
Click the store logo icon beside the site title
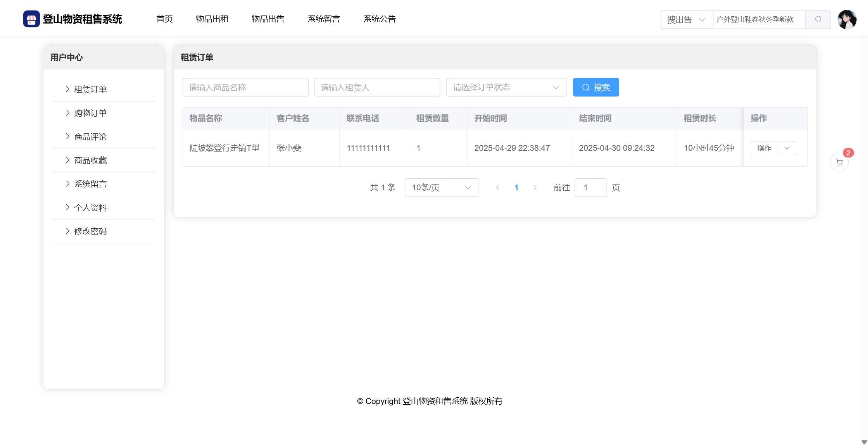31,19
